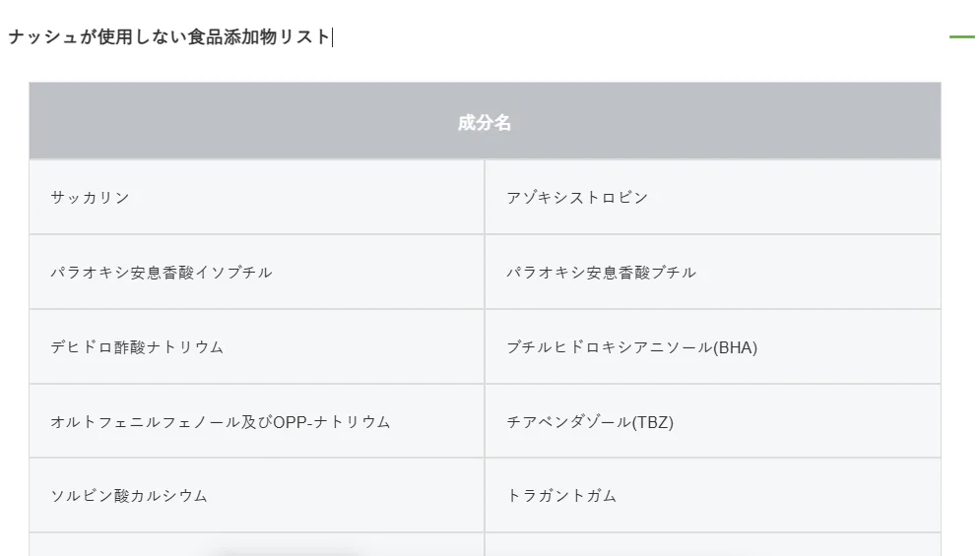Select the アゾキシストロビン cell
The width and height of the screenshot is (980, 556).
tap(577, 198)
